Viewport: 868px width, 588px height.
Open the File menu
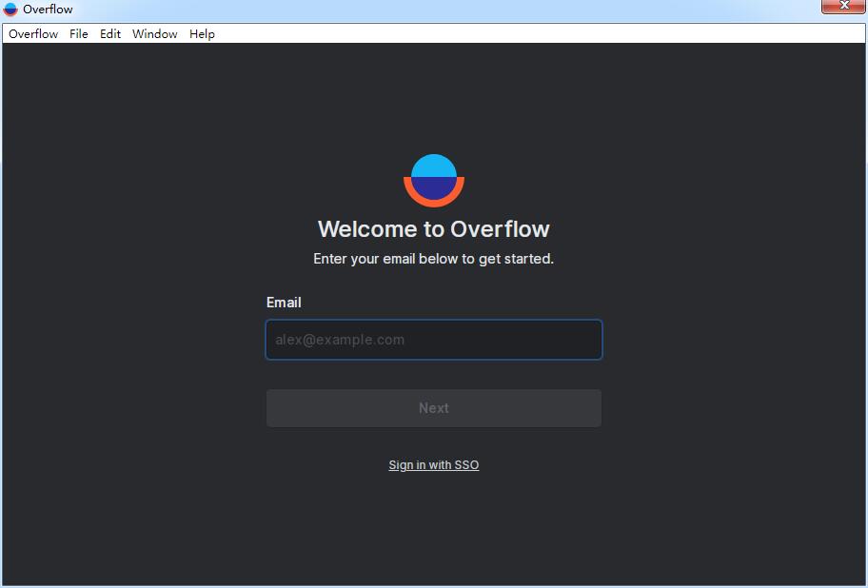click(78, 33)
